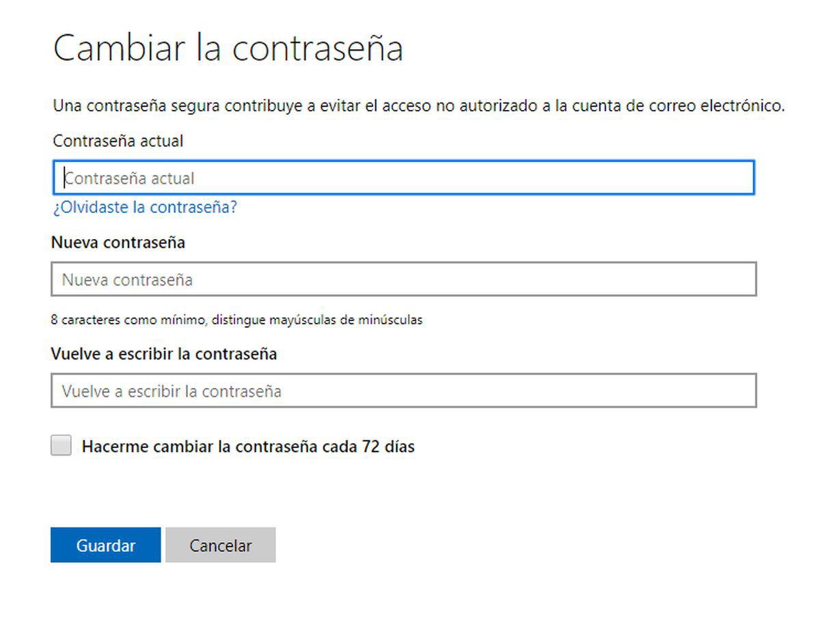This screenshot has width=820, height=644.
Task: Select the forgot password recovery link
Action: (145, 207)
